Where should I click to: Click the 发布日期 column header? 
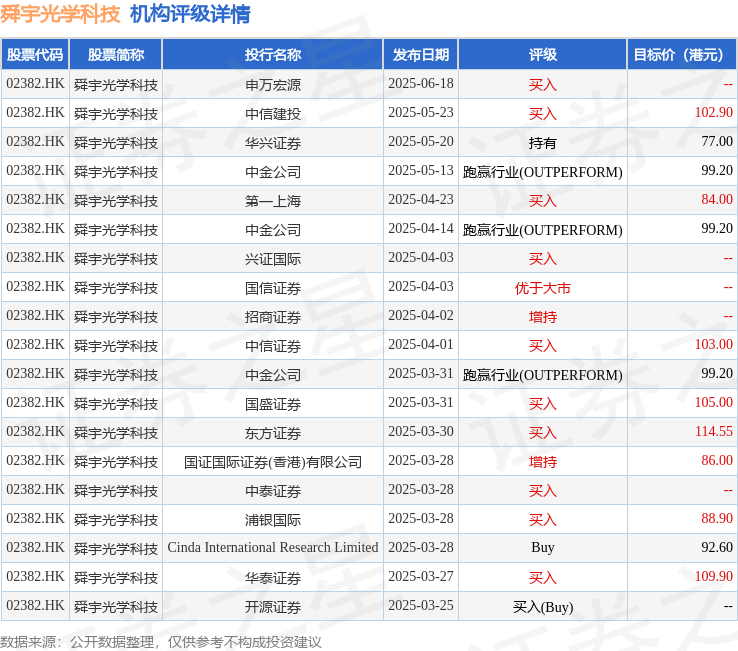pos(421,55)
